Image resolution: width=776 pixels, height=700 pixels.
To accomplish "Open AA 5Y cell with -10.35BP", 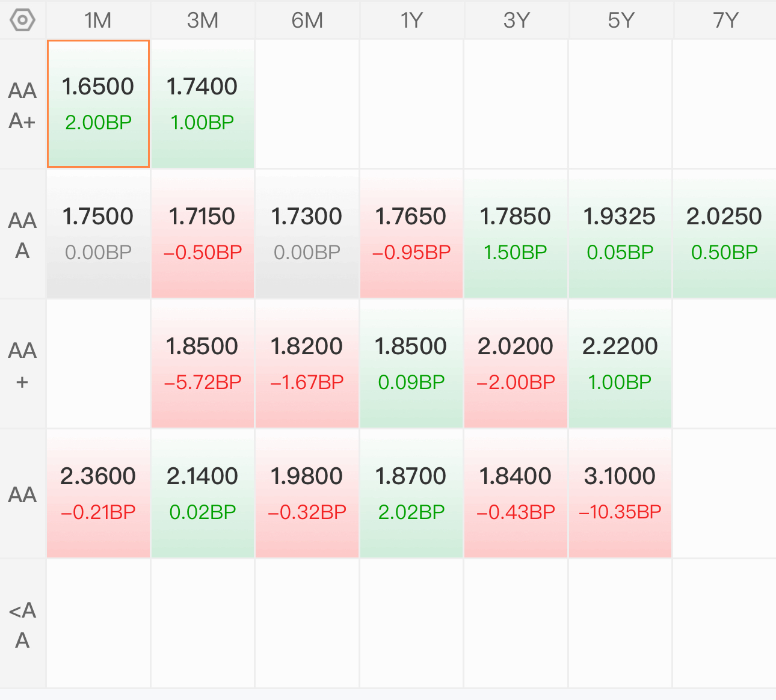I will [620, 494].
